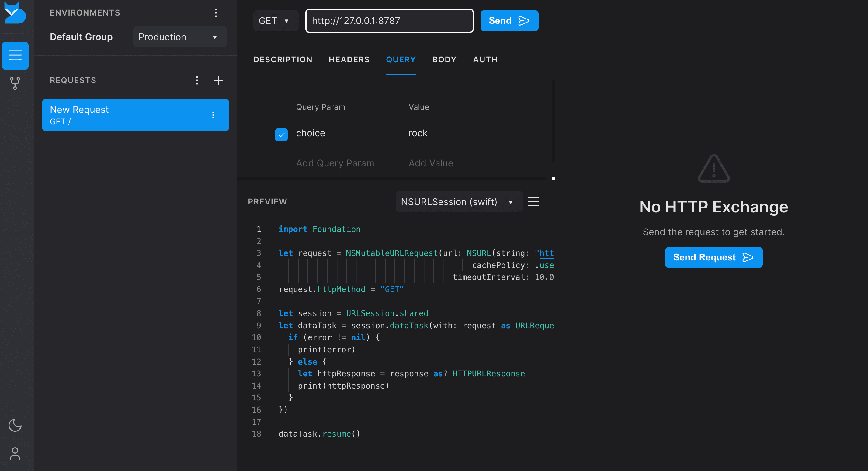Click the 'request.httpMethod' code line

point(341,289)
